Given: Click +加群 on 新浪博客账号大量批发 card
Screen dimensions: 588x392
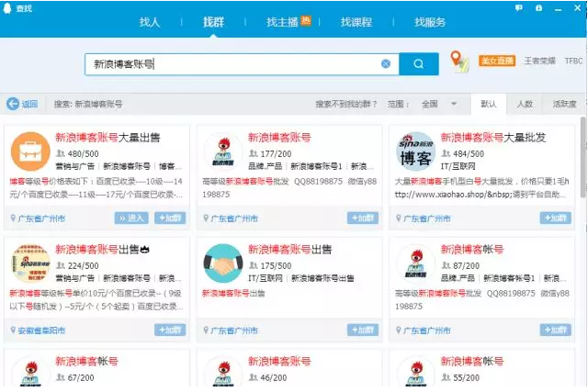Looking at the screenshot, I should (555, 218).
